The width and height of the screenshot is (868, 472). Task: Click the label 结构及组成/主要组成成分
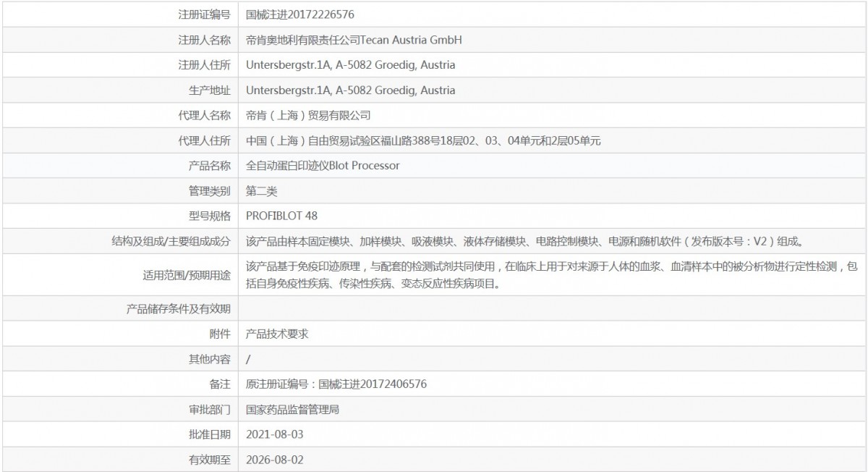tap(171, 241)
